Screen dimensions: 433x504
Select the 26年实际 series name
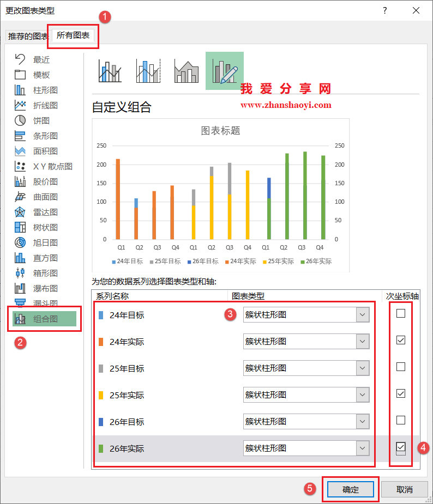click(x=127, y=449)
